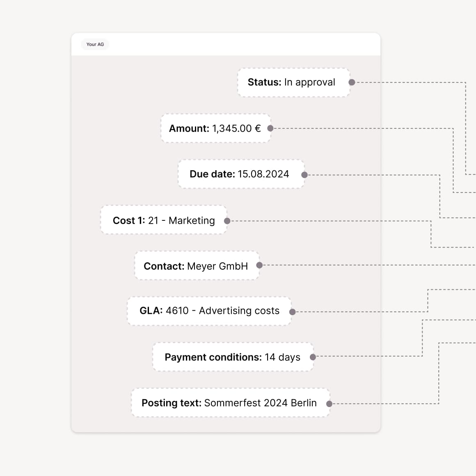Click the white header bar of document
Screen dimensions: 476x476
[246, 44]
